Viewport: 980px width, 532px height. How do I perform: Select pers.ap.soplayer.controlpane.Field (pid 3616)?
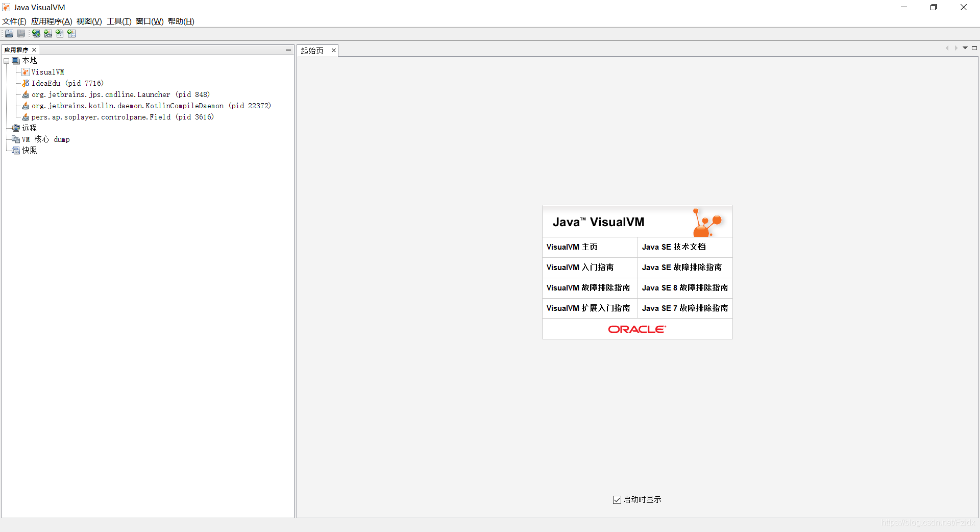pyautogui.click(x=122, y=117)
